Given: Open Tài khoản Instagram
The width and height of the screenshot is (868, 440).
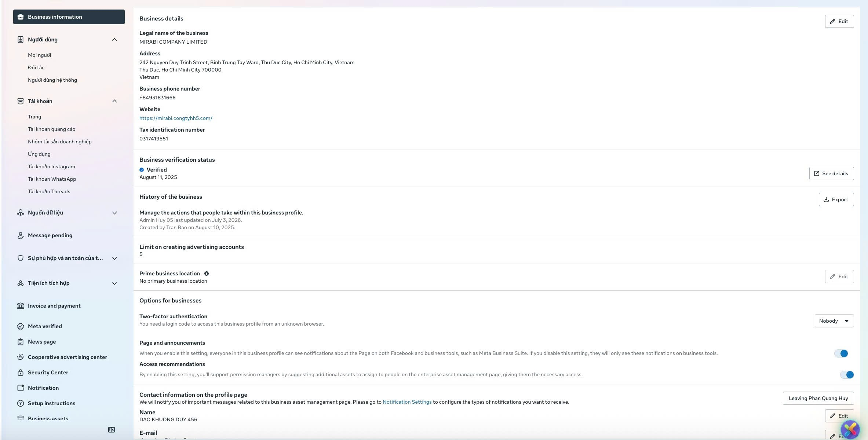Looking at the screenshot, I should [x=52, y=166].
